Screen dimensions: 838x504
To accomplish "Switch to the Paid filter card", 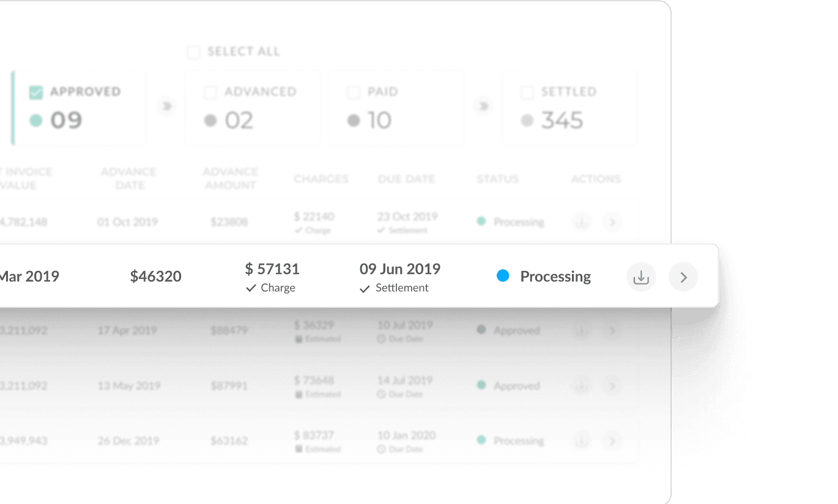I will 396,107.
